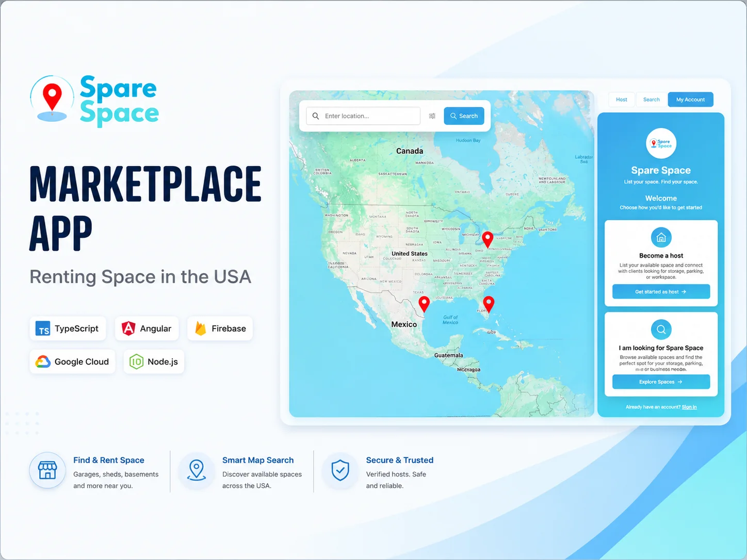The height and width of the screenshot is (560, 747).
Task: Follow the Sign in link
Action: 689,407
